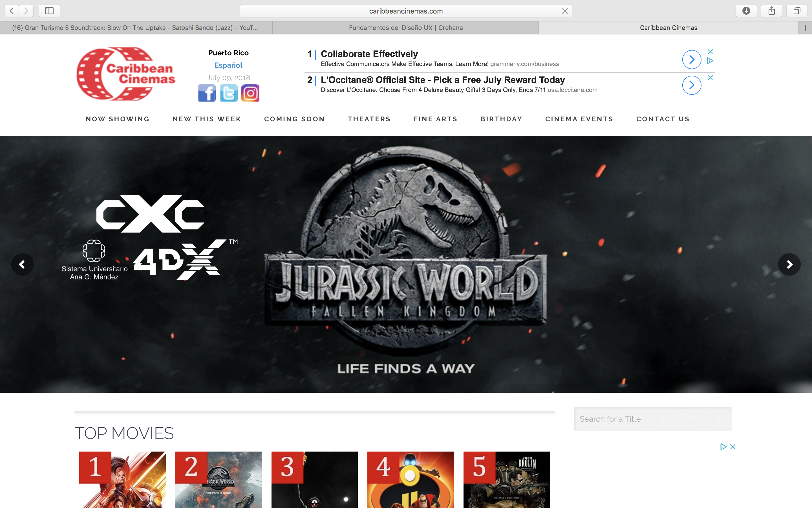812x508 pixels.
Task: Click the usa.loccitane.com ad link
Action: click(x=572, y=90)
